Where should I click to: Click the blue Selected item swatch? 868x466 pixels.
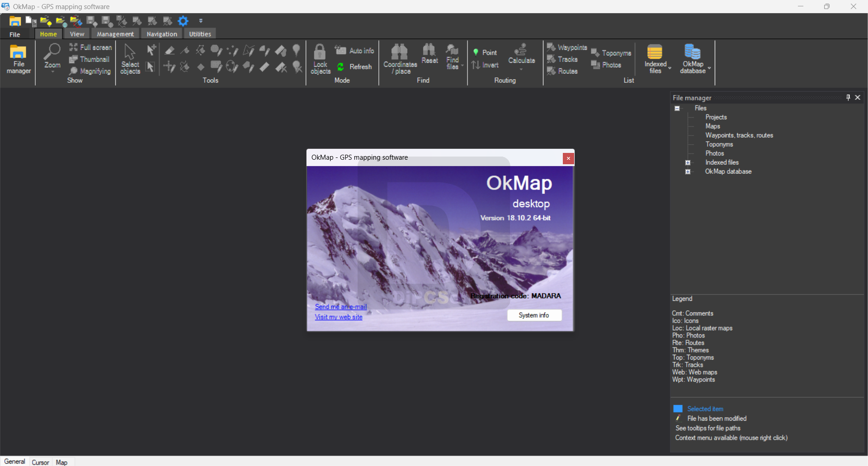coord(678,409)
